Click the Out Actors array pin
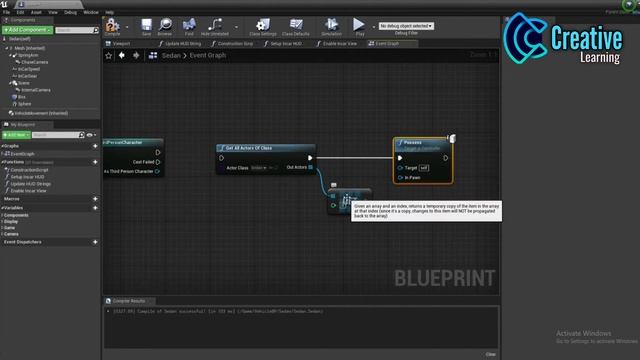This screenshot has height=360, width=640. pos(311,167)
